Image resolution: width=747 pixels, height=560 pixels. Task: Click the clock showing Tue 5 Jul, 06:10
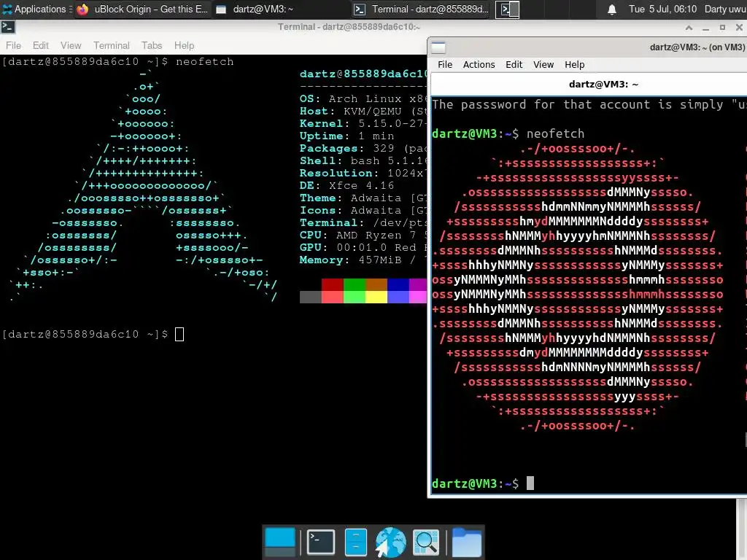click(662, 9)
